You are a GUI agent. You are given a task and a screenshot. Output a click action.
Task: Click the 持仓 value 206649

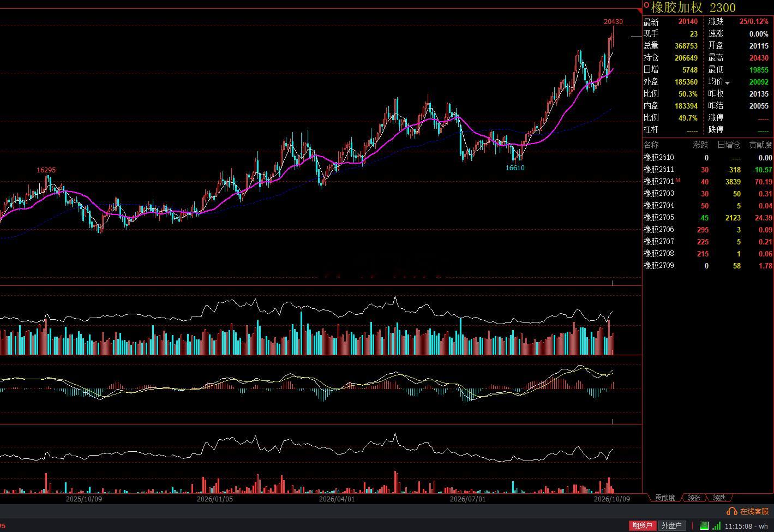tap(686, 58)
